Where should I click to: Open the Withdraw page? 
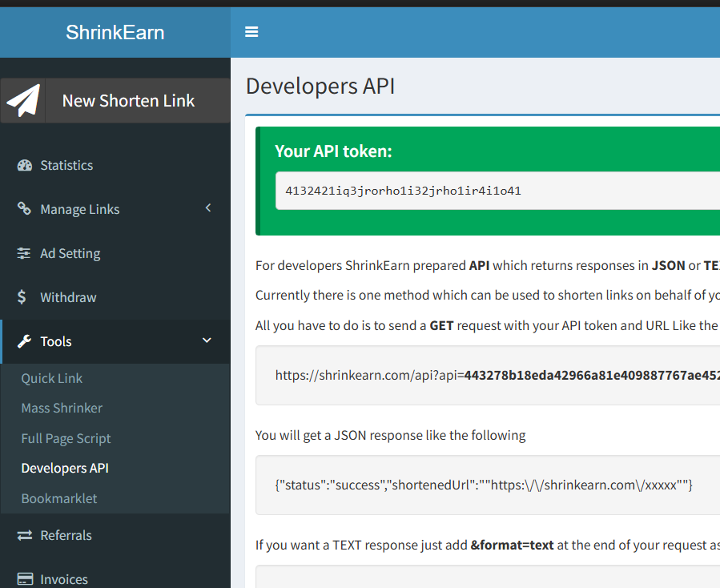pos(115,297)
